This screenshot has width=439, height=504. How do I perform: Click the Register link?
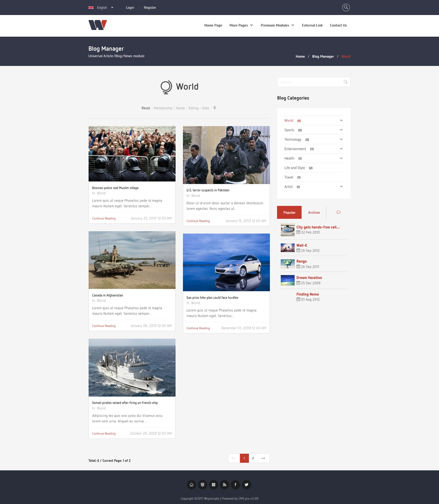[x=150, y=8]
